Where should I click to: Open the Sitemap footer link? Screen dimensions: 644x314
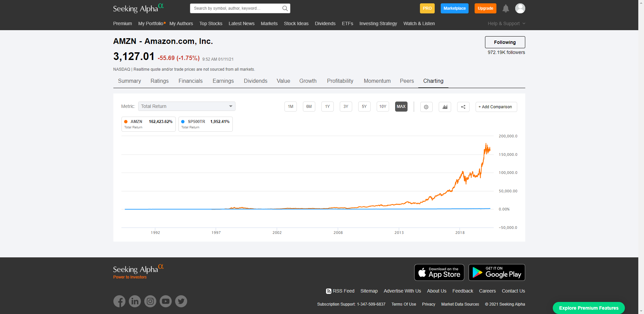369,291
